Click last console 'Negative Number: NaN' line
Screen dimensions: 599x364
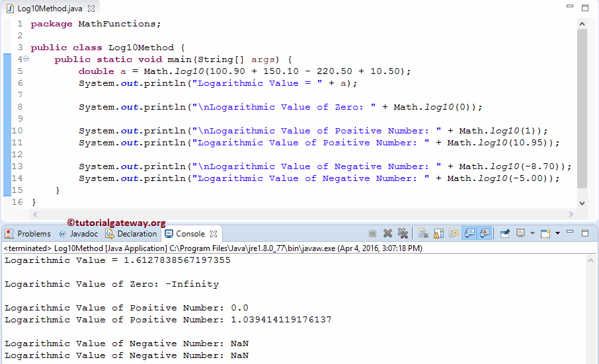[x=126, y=355]
